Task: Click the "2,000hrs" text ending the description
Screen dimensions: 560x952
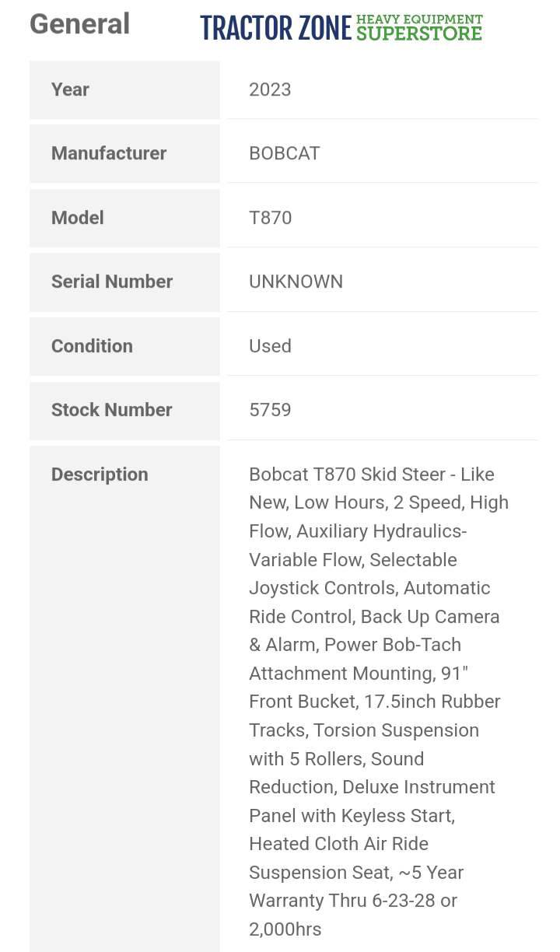Action: (x=285, y=929)
